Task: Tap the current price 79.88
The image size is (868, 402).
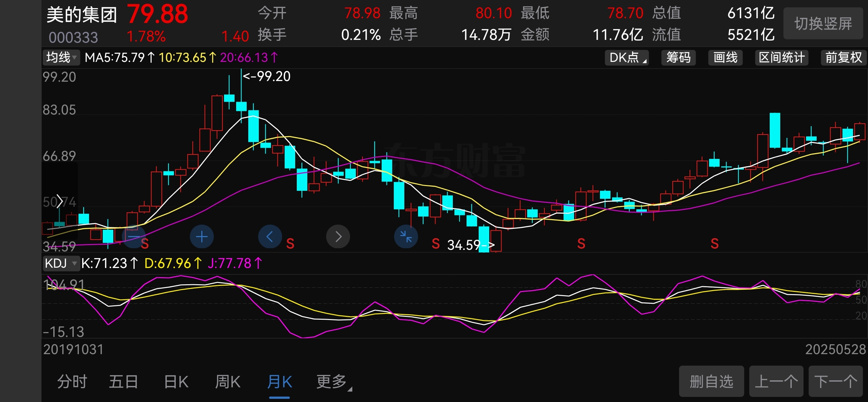Action: click(x=157, y=14)
